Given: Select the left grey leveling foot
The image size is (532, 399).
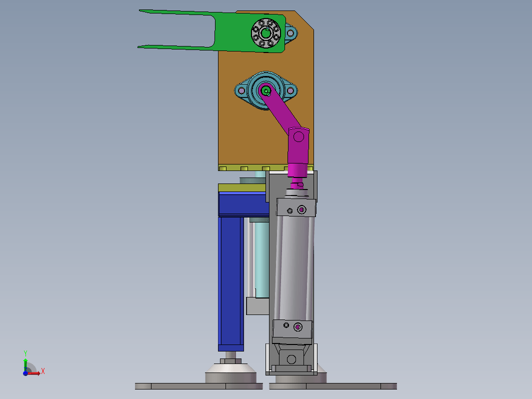Looking at the screenshot, I should 230,372.
